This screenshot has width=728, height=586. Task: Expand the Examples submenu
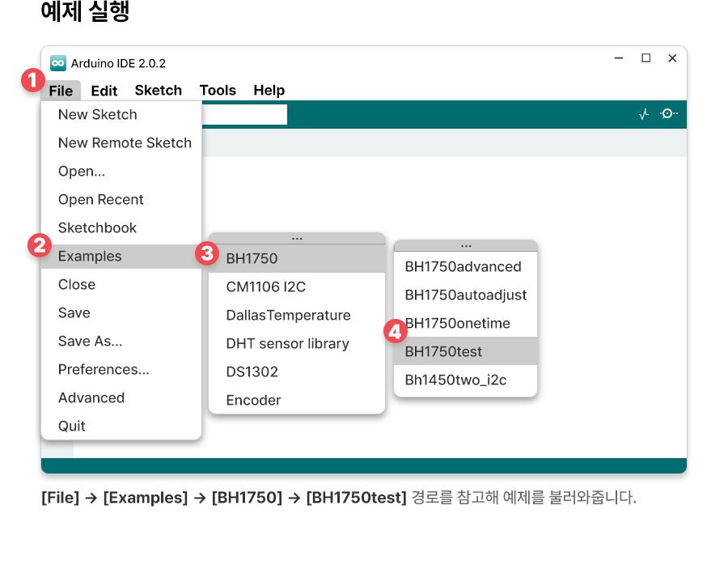(90, 257)
